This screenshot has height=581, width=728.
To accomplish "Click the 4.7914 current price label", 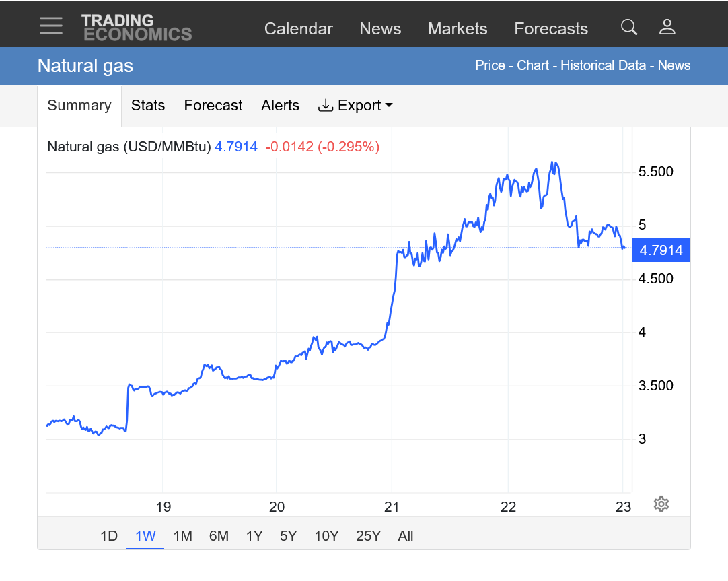I will [661, 251].
